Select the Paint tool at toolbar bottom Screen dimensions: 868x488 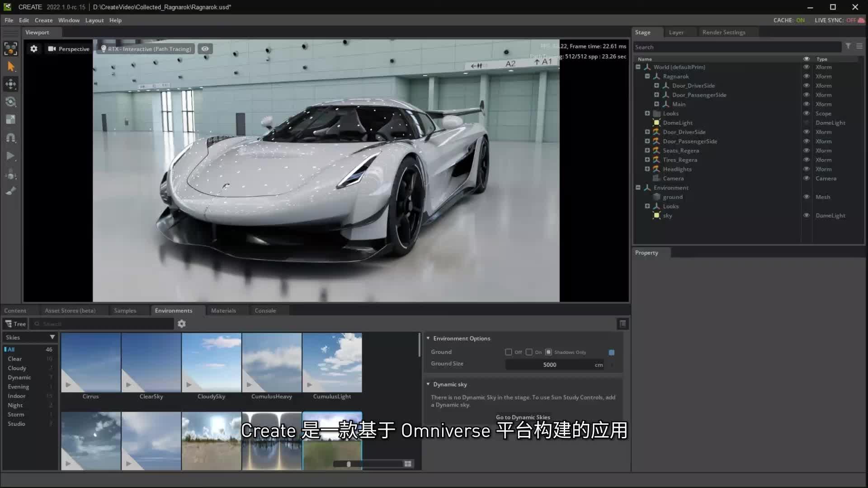pyautogui.click(x=10, y=191)
